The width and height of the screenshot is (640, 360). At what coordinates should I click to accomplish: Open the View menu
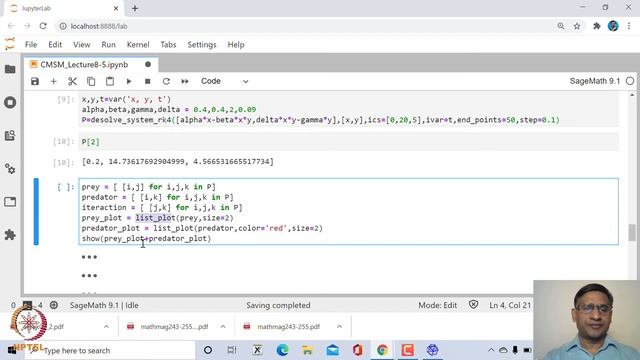pos(82,44)
